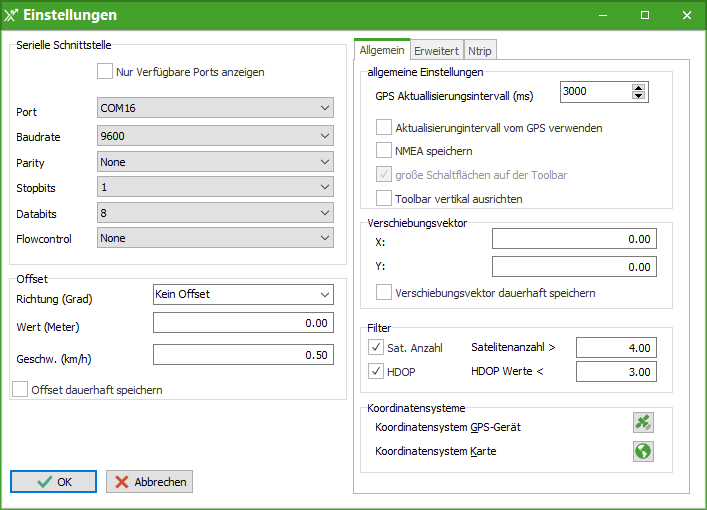Increase GPS update interval with up arrow
Viewport: 707px width, 510px height.
(639, 87)
